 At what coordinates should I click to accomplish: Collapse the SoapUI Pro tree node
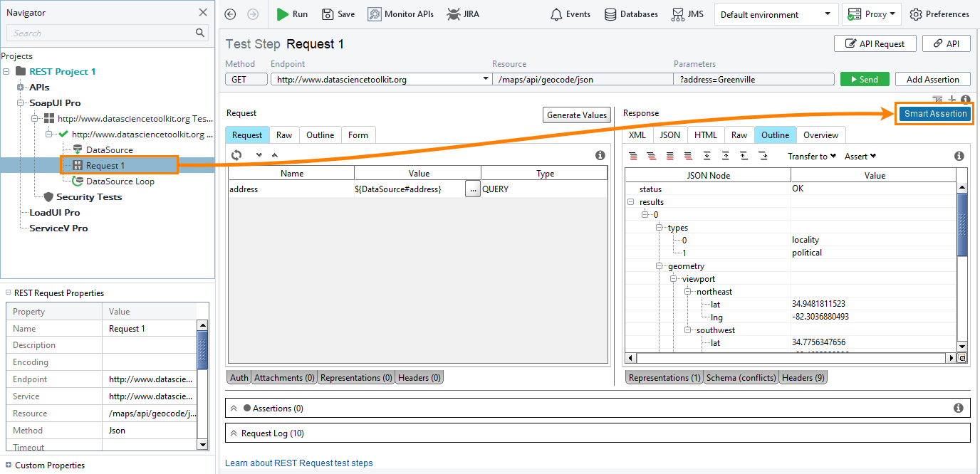(21, 102)
